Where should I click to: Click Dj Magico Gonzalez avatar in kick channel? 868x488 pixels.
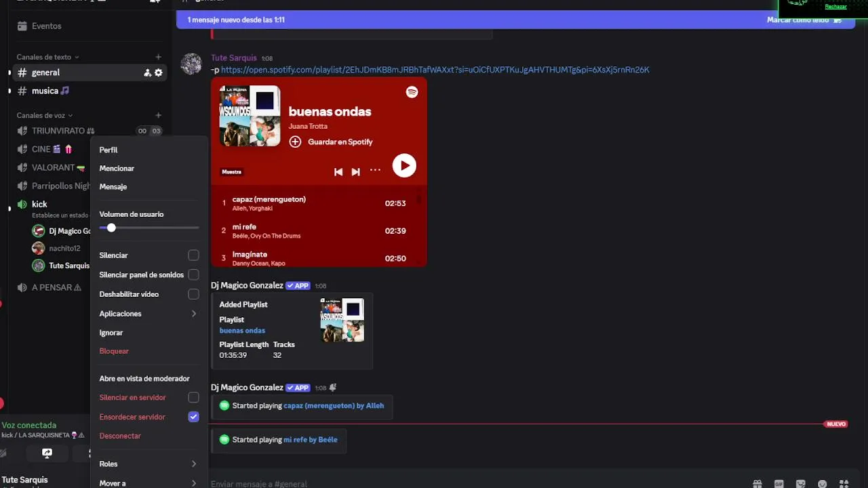coord(39,230)
